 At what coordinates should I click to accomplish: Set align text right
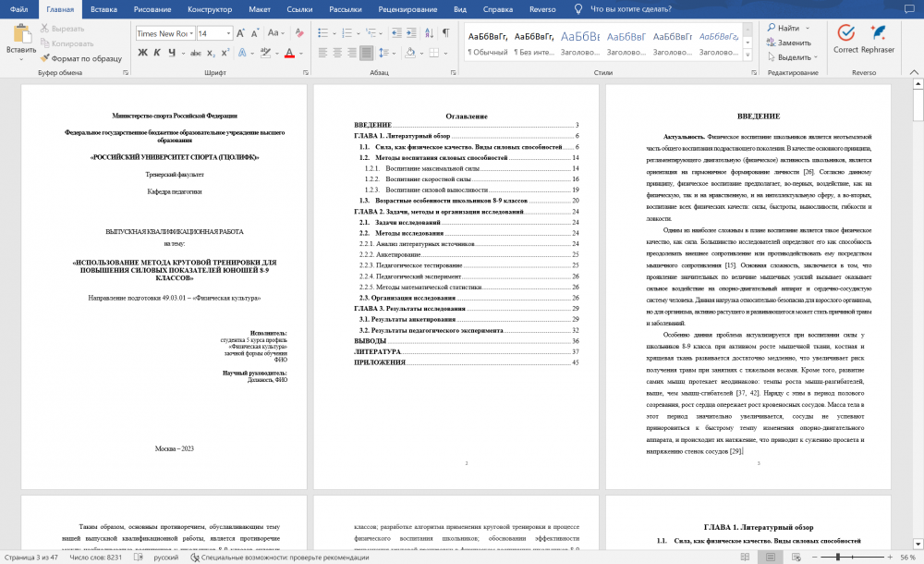352,53
